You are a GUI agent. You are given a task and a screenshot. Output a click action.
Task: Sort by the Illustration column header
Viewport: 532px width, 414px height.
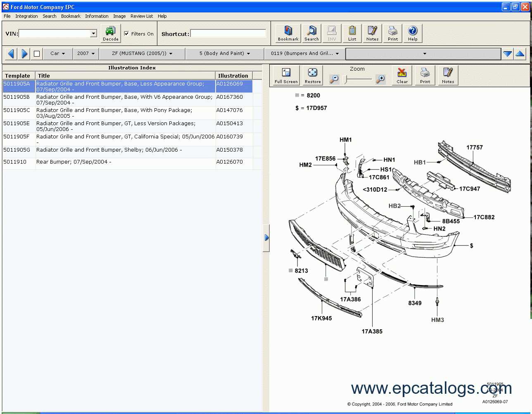click(x=234, y=76)
